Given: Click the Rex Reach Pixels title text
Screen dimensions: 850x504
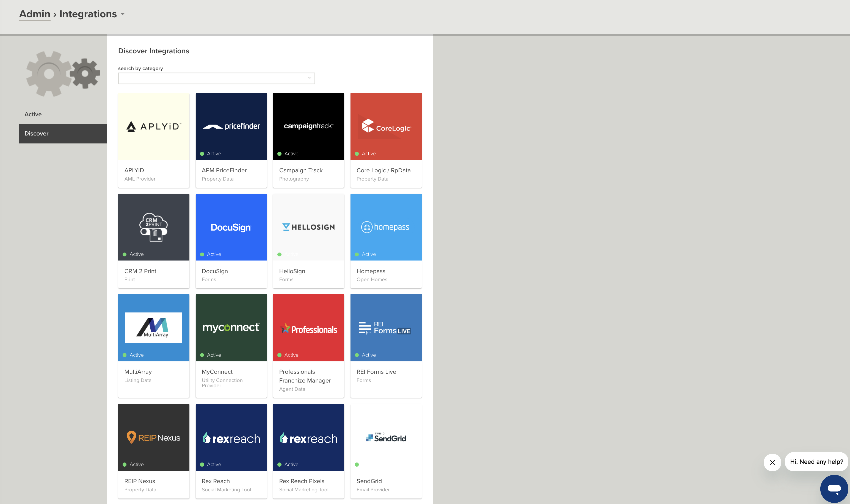Looking at the screenshot, I should tap(302, 481).
